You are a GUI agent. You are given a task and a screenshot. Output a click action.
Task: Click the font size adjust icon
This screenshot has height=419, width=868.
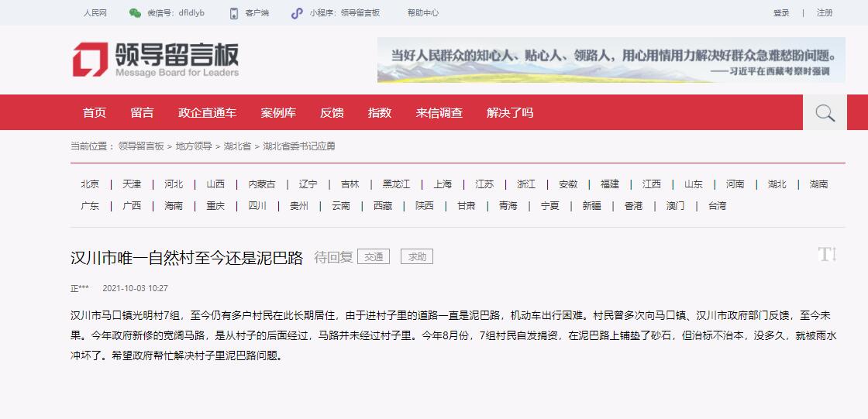827,254
